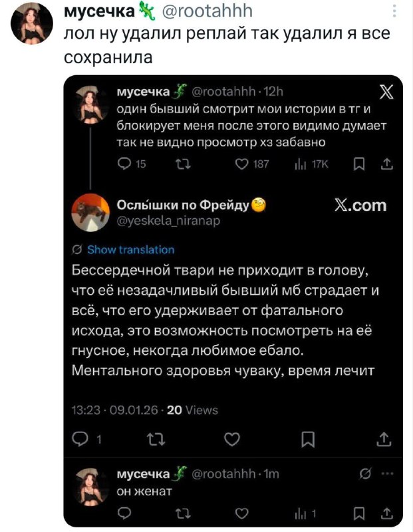The image size is (413, 532).
Task: Share the Ослышки по Фрейду tweet
Action: click(x=383, y=438)
